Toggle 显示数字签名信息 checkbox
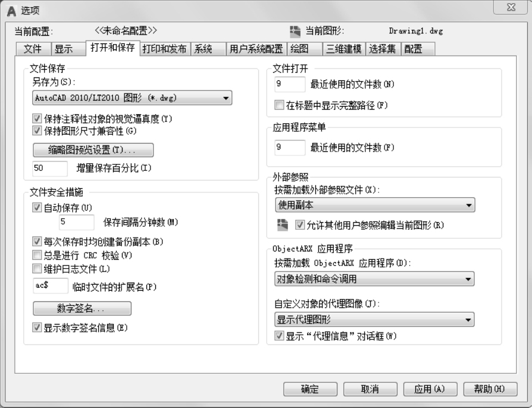This screenshot has width=532, height=408. point(37,328)
